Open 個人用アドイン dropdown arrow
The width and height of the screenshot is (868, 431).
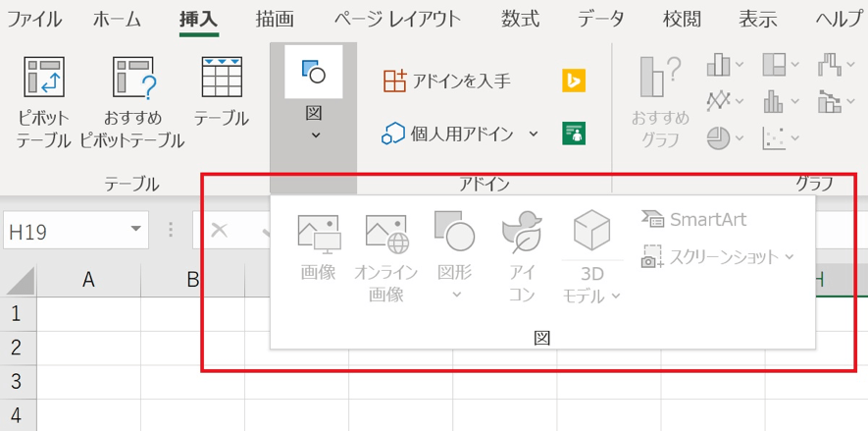tap(534, 135)
